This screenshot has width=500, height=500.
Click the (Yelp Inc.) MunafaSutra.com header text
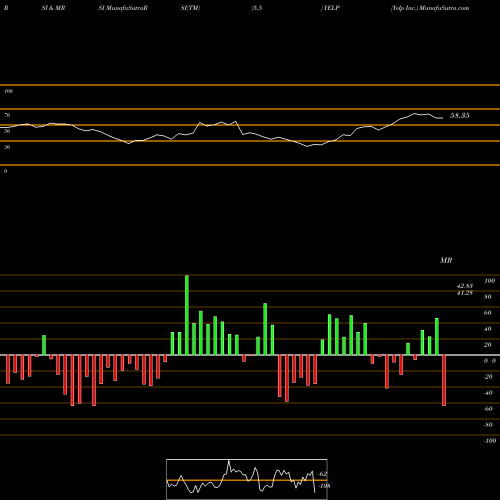coord(430,8)
